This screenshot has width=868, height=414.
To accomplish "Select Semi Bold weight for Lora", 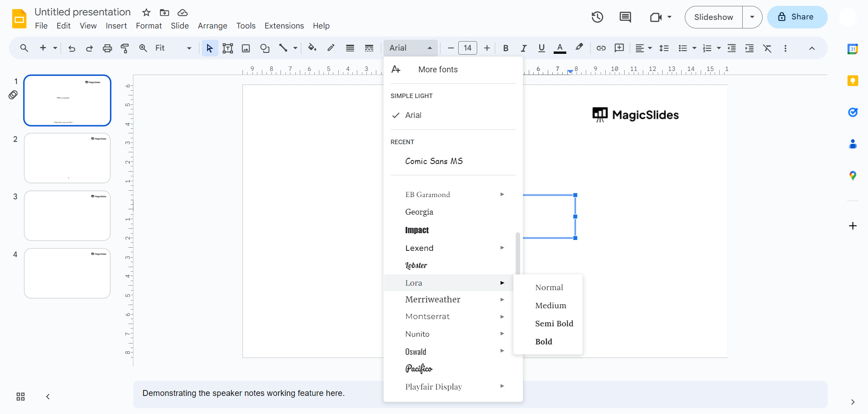I will (554, 324).
